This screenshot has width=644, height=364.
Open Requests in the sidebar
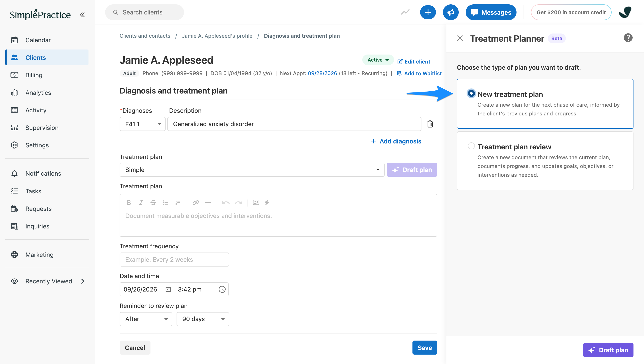(x=47, y=209)
